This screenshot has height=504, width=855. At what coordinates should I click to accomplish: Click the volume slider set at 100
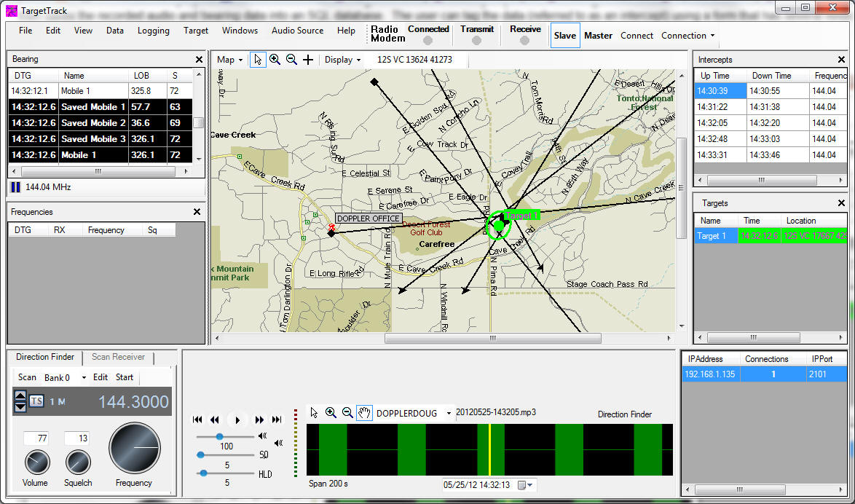pyautogui.click(x=219, y=437)
